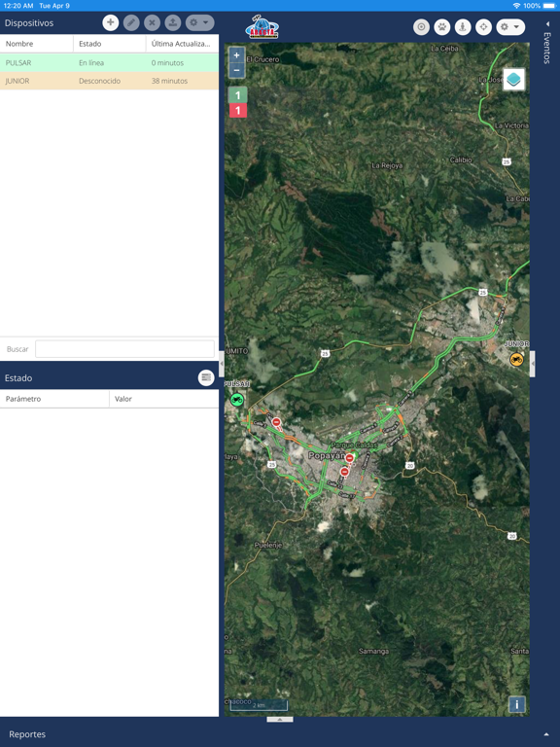Center the map with the crosshair icon
The width and height of the screenshot is (560, 747).
click(x=484, y=27)
